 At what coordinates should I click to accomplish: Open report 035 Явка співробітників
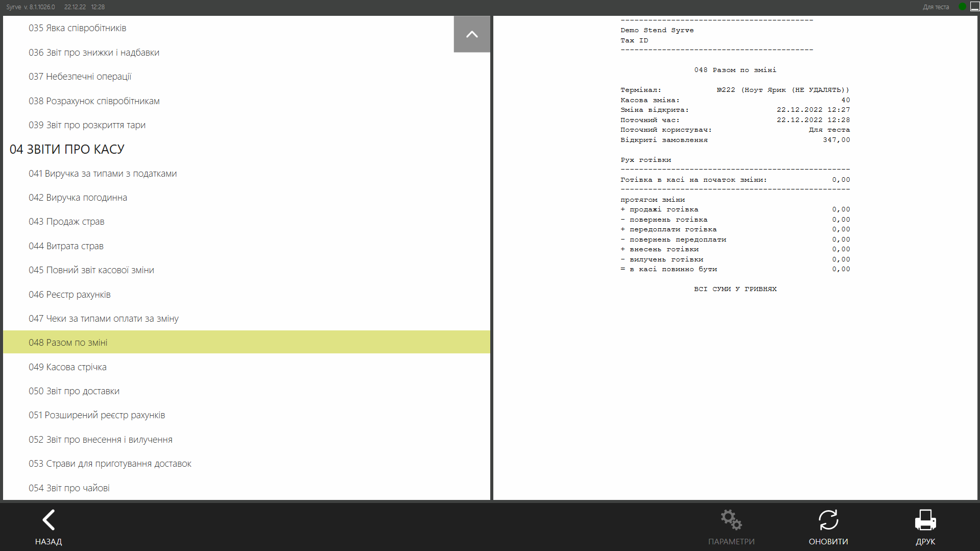[77, 28]
